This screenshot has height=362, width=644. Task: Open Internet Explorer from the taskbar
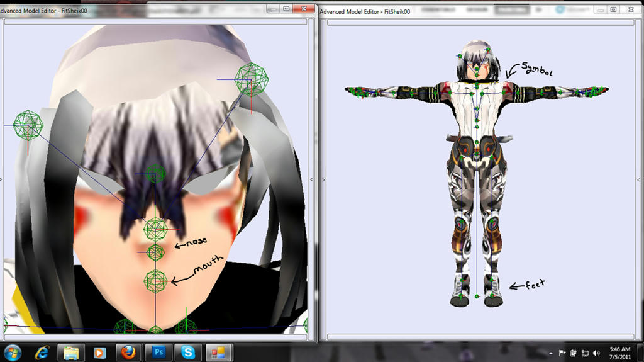point(42,352)
